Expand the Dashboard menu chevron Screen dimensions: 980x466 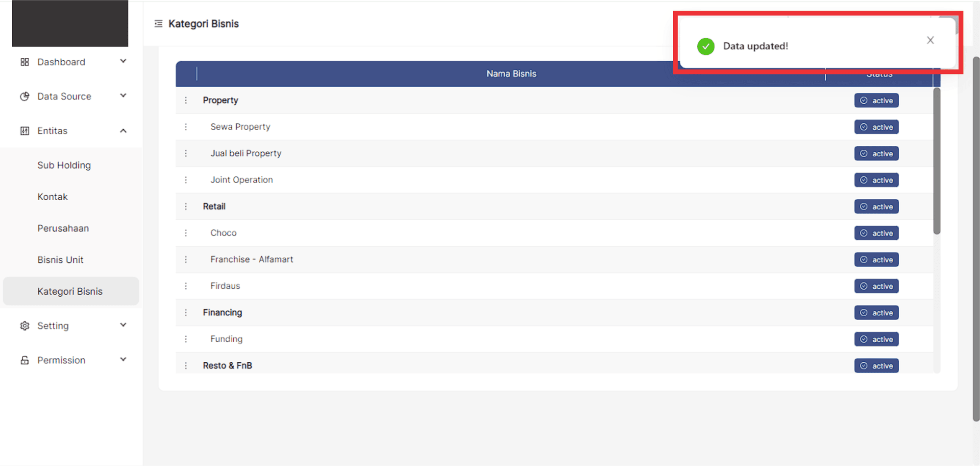tap(123, 61)
